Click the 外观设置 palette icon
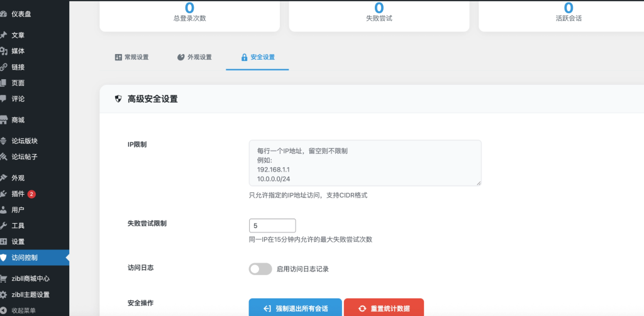 click(180, 57)
